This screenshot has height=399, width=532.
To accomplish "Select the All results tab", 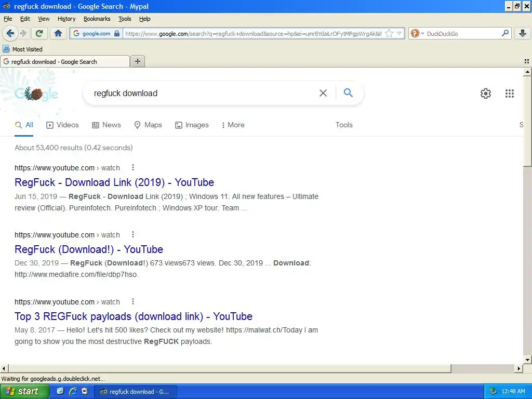I will tap(24, 125).
